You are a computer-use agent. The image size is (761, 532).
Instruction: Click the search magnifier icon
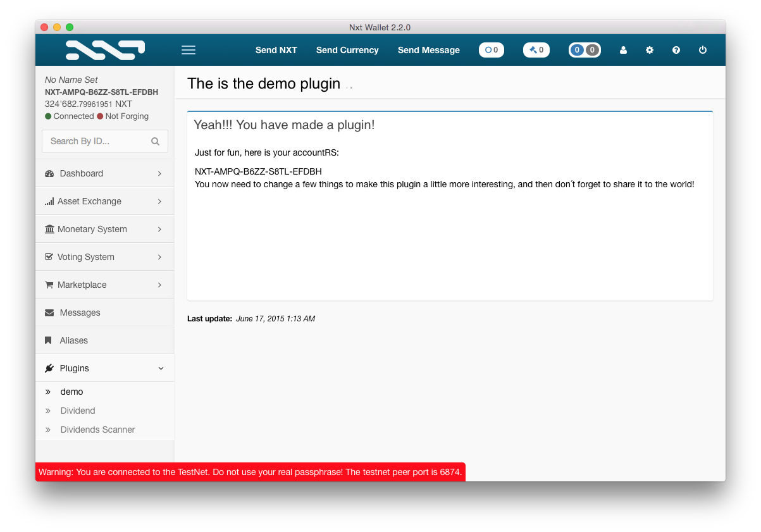click(x=156, y=141)
